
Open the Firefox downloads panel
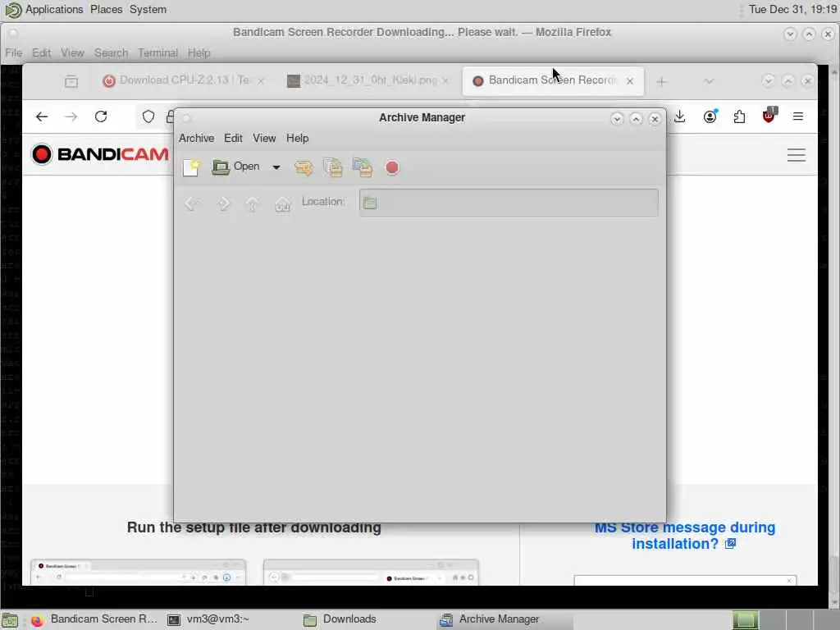pos(680,116)
